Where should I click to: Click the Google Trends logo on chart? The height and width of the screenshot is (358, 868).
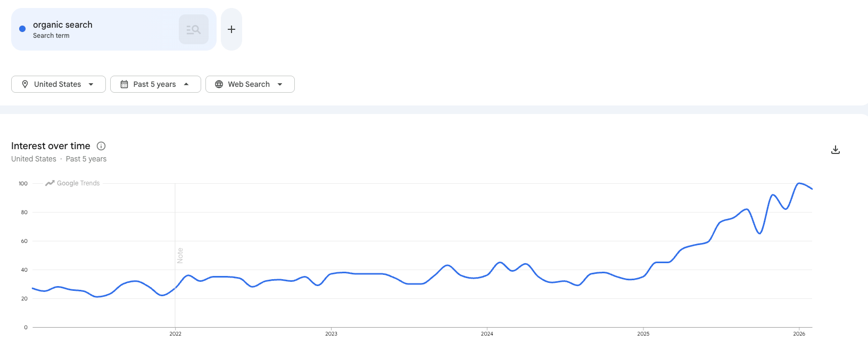[72, 183]
